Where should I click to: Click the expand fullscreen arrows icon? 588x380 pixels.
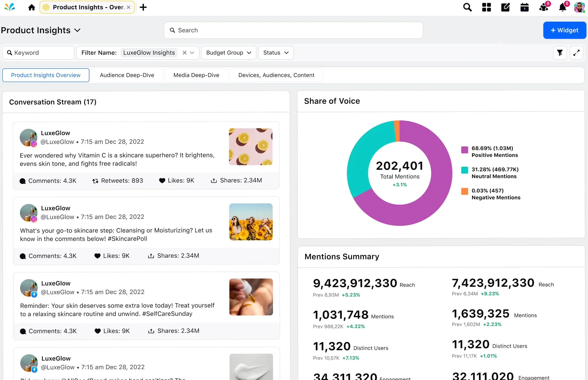[576, 53]
